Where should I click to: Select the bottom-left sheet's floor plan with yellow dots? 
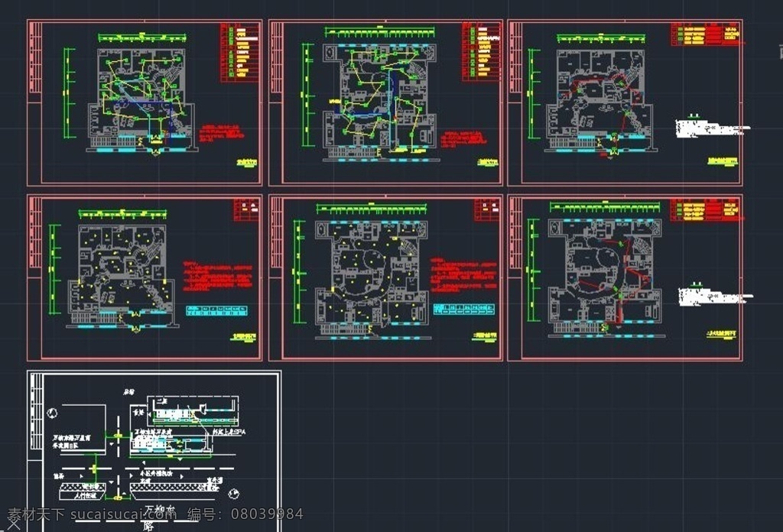click(x=123, y=277)
